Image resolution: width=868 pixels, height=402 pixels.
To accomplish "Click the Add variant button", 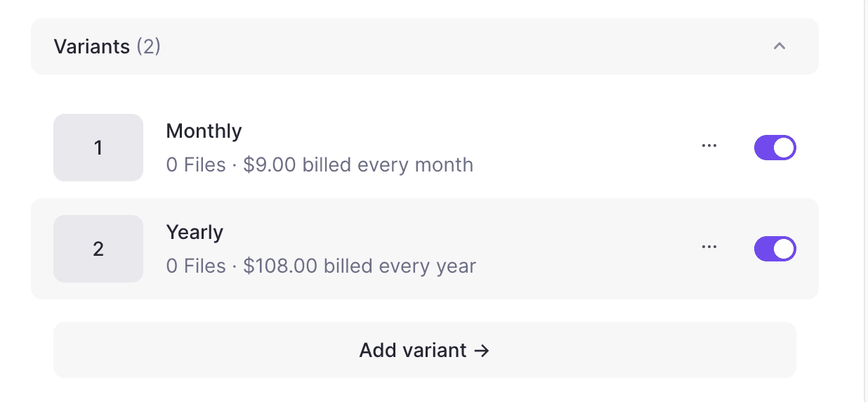I will coord(425,350).
